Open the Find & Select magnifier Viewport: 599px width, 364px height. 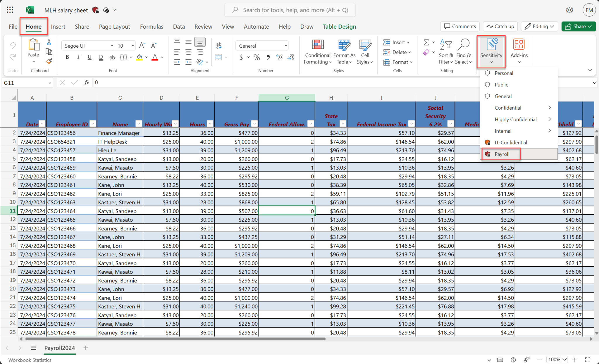click(x=464, y=45)
